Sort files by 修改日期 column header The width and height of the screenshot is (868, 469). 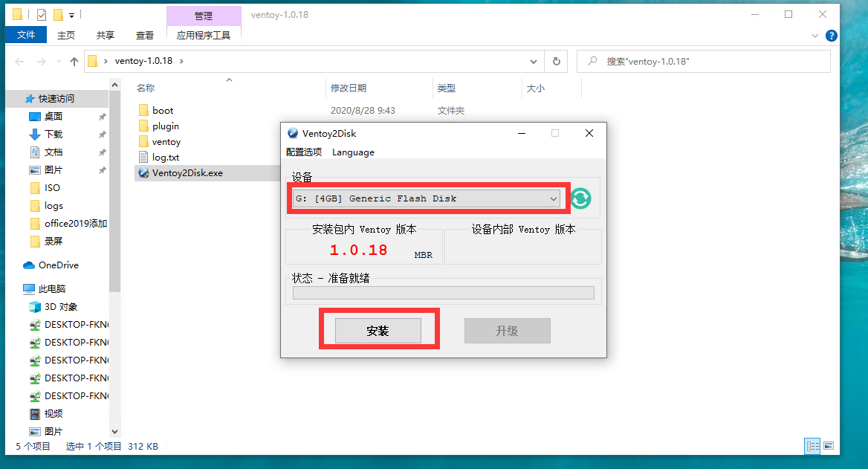[349, 88]
